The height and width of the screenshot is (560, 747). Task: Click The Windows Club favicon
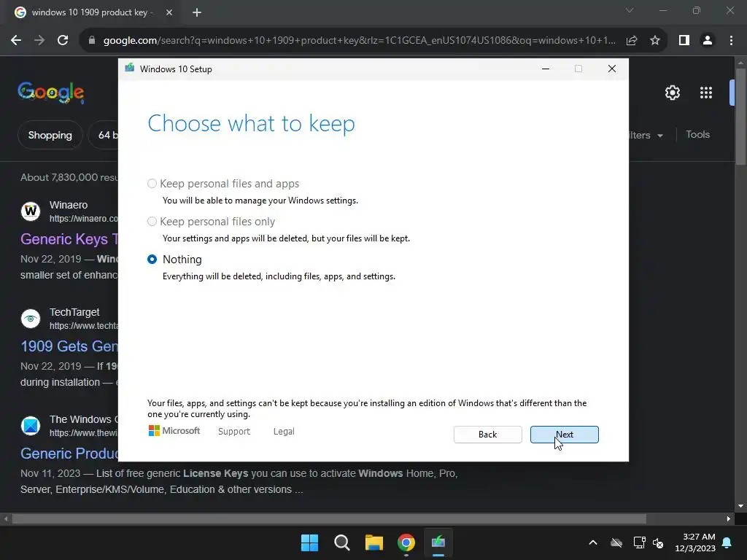31,425
